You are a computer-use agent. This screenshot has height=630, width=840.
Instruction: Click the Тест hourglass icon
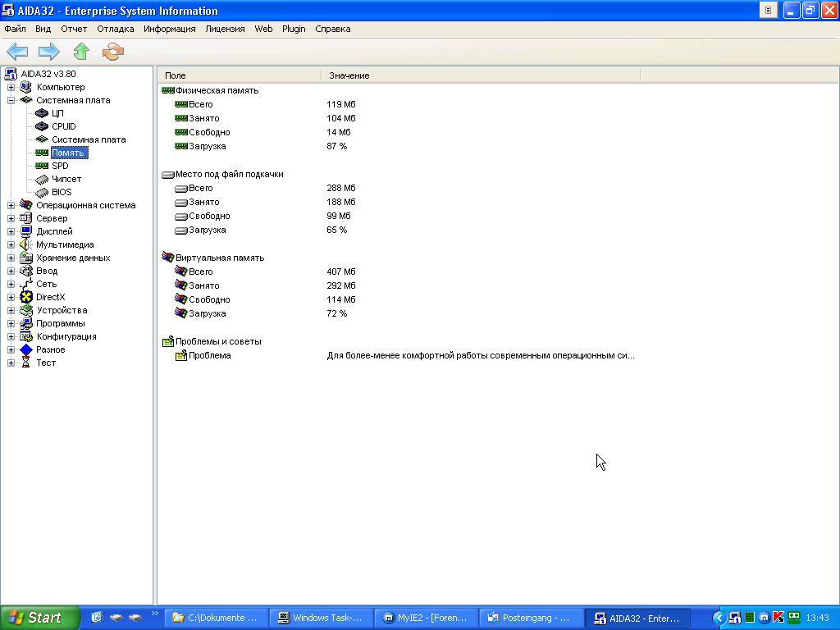click(x=25, y=363)
